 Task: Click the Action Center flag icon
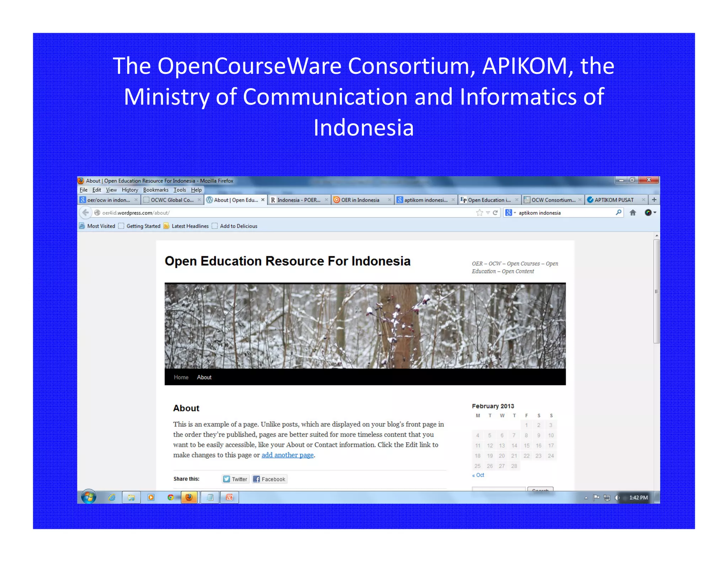click(596, 498)
